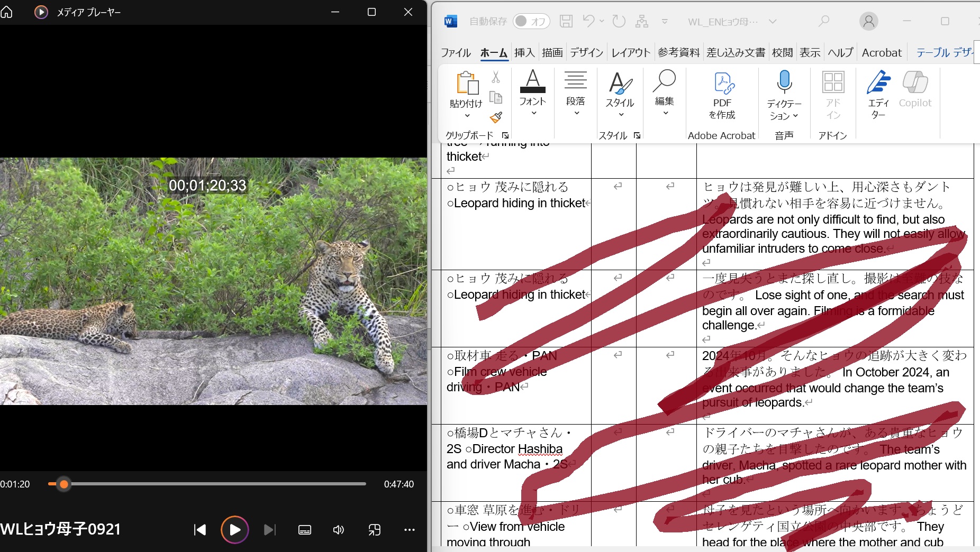Launch the Clipboard pane dialog launcher

click(505, 135)
